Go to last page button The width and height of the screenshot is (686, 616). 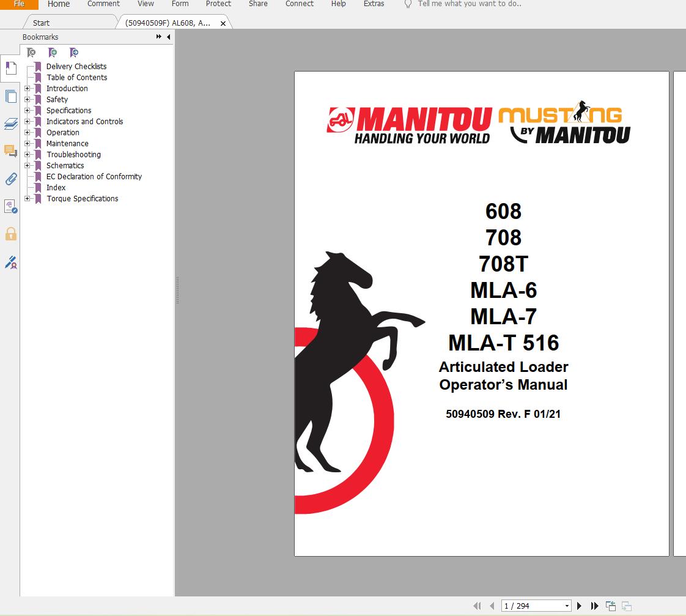[x=594, y=606]
